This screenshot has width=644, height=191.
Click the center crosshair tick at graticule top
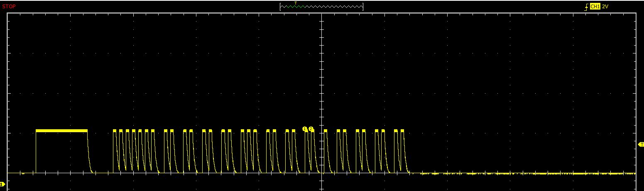322,15
